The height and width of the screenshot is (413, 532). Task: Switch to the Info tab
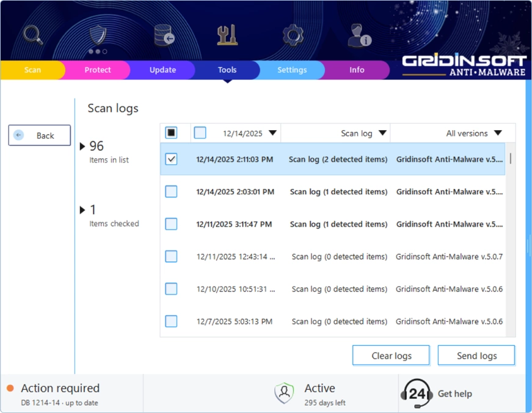357,70
